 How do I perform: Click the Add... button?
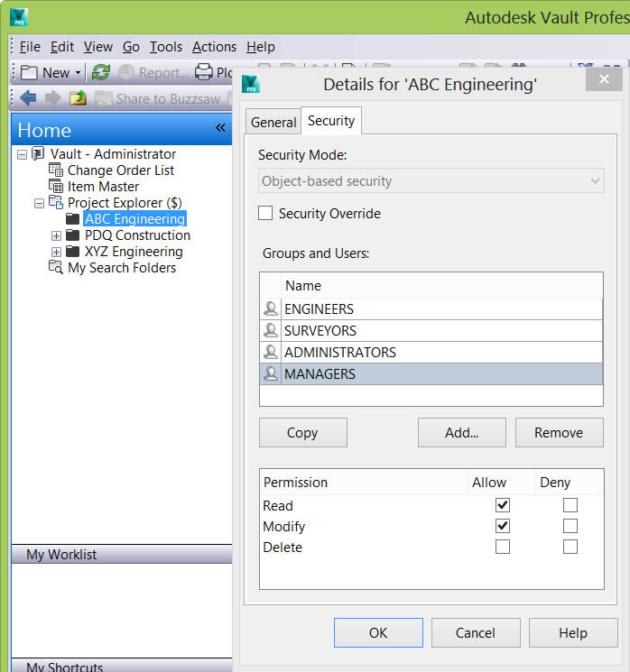(x=462, y=432)
